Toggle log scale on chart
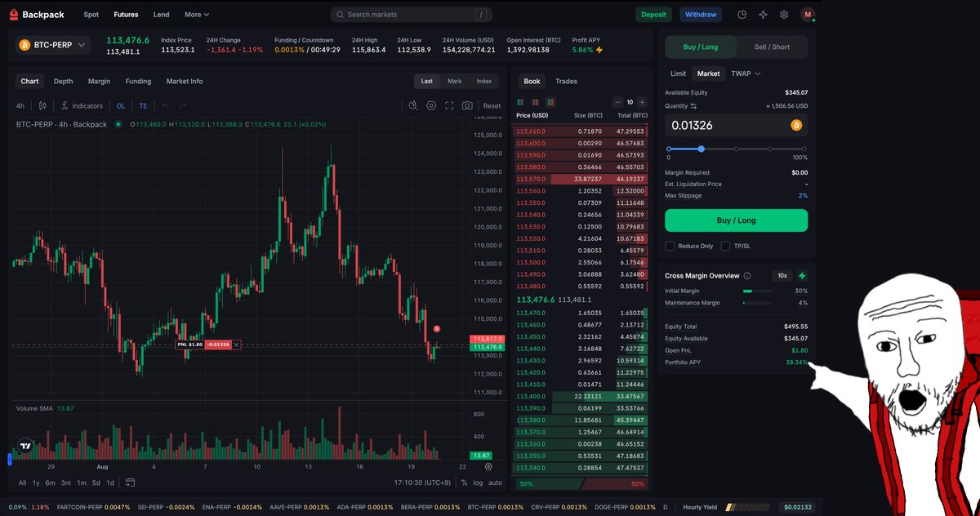Screen dimensions: 980x516 [478, 483]
